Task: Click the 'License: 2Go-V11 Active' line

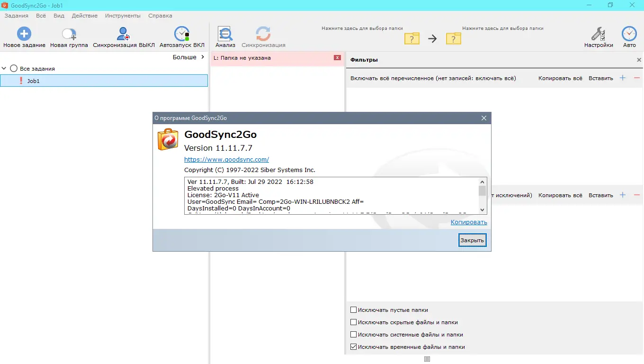Action: (224, 195)
